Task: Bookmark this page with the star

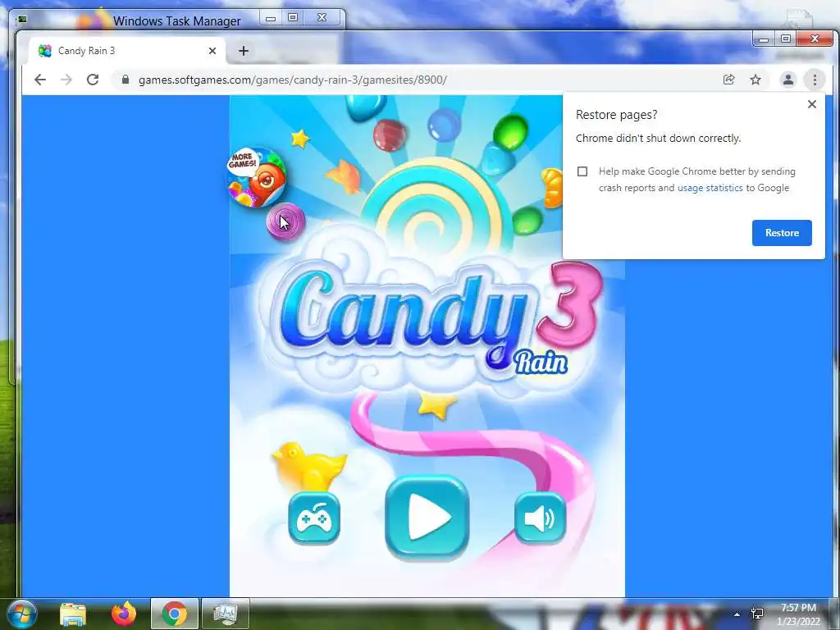Action: click(756, 80)
